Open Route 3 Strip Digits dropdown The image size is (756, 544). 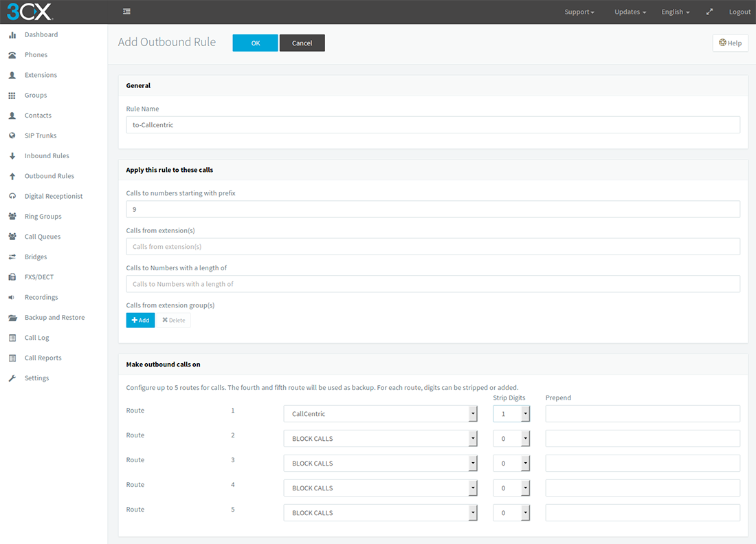coord(511,464)
